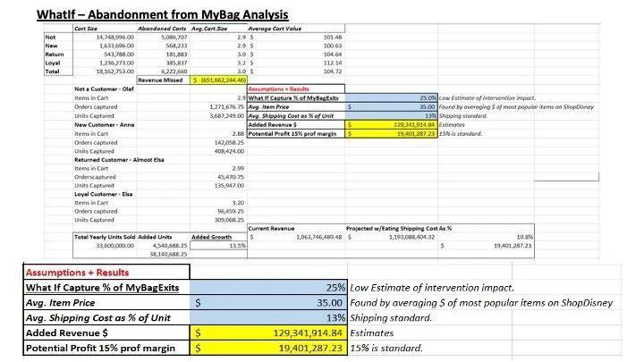Click total abandoned carts '6,222,660'
This screenshot has width=644, height=362.
pyautogui.click(x=174, y=72)
